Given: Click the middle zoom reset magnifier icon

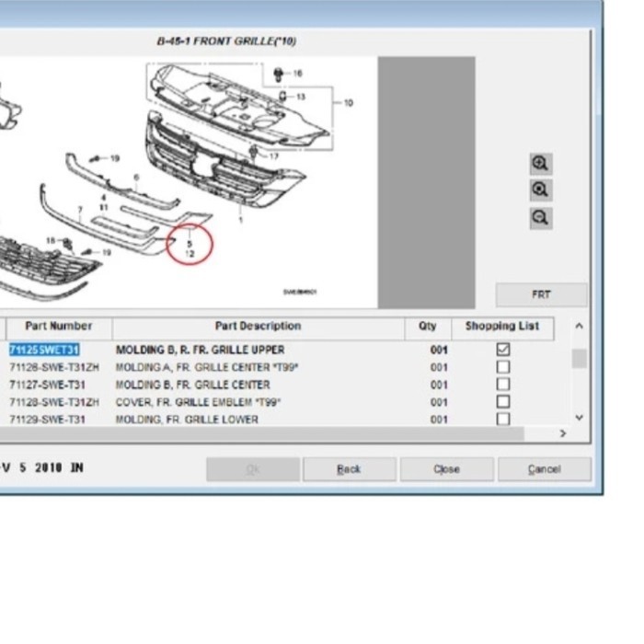Looking at the screenshot, I should coord(540,190).
